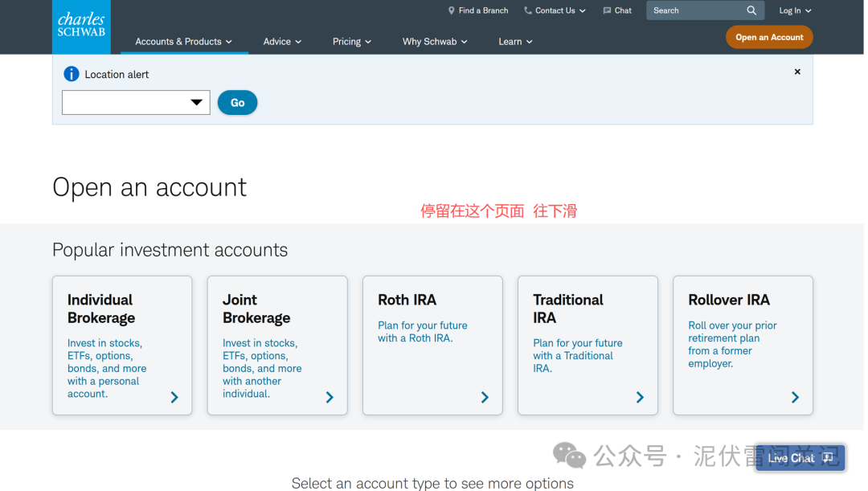Click the Joint Brokerage arrow icon
This screenshot has width=868, height=491.
pos(330,397)
